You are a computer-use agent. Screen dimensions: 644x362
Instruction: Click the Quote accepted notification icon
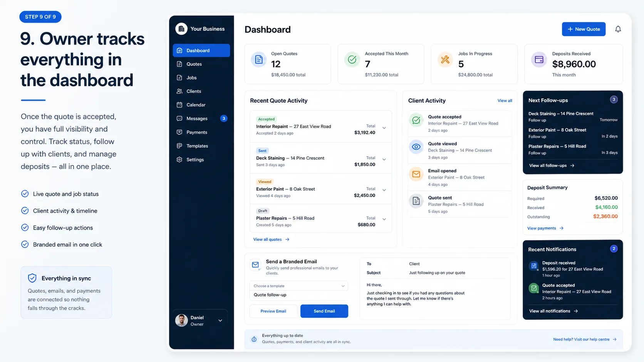pyautogui.click(x=534, y=288)
